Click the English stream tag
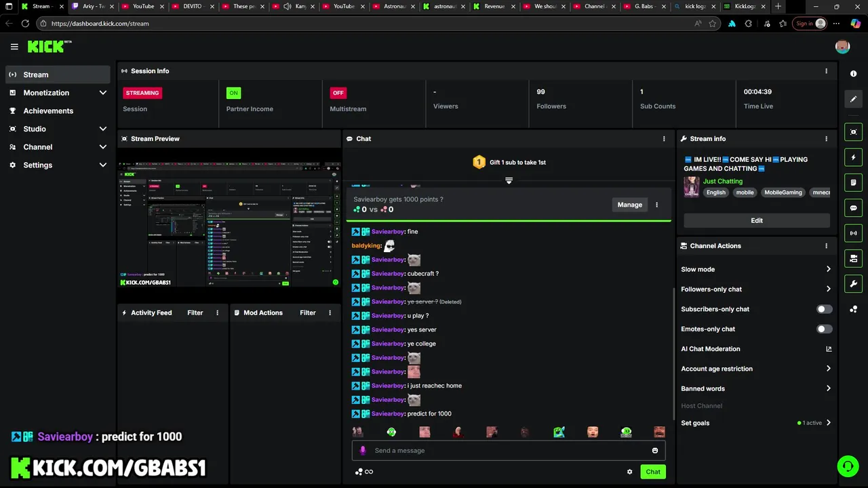Image resolution: width=868 pixels, height=488 pixels. pyautogui.click(x=716, y=192)
